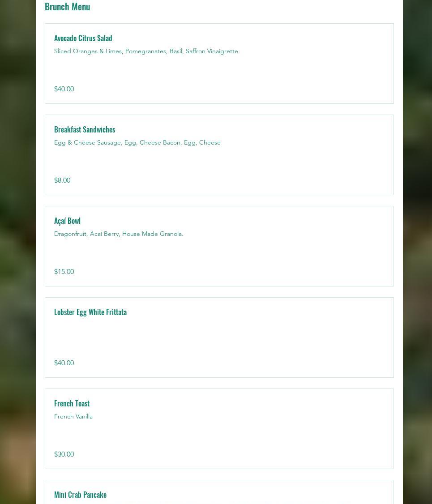Click the $8.00 price label
This screenshot has height=504, width=432.
click(x=62, y=180)
